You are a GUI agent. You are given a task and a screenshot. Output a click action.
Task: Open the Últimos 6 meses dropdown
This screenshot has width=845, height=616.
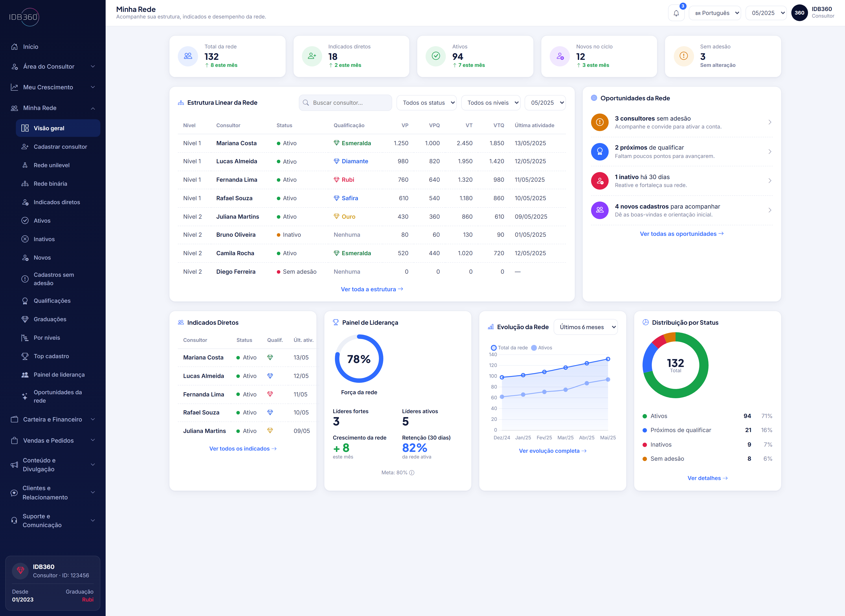(x=586, y=327)
